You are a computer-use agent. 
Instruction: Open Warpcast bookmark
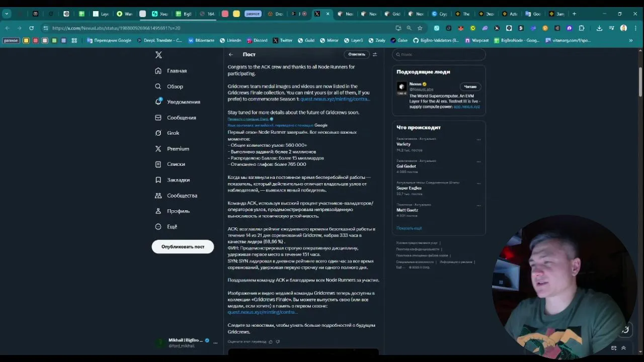click(477, 40)
